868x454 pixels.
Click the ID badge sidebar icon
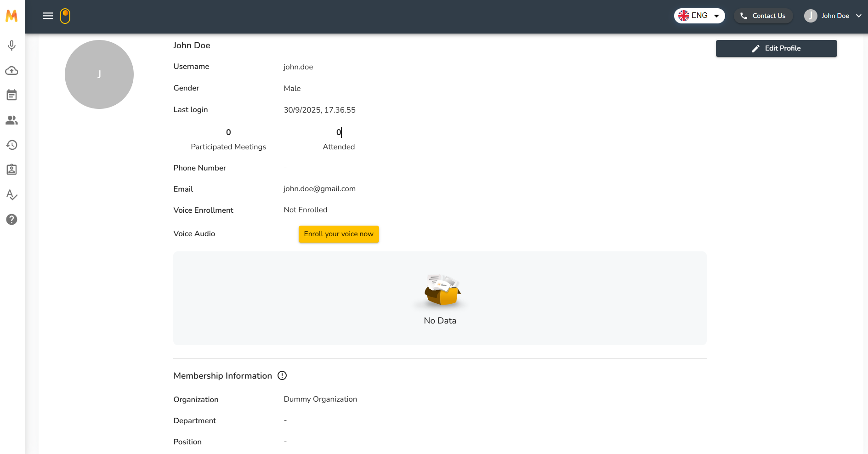(x=12, y=170)
